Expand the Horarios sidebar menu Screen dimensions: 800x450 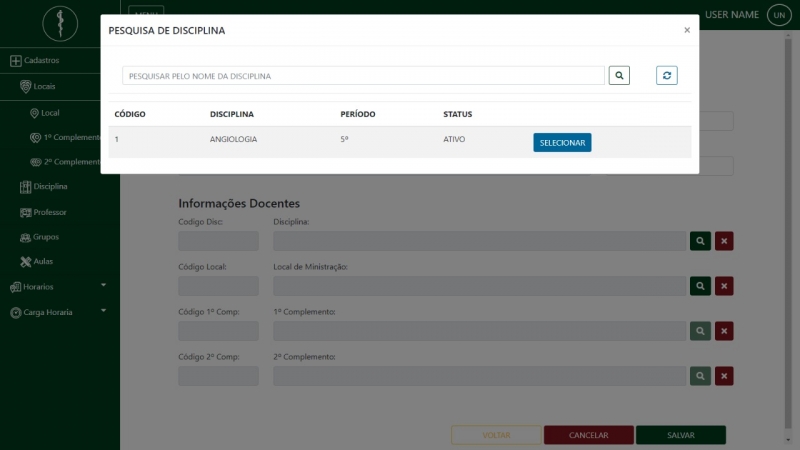(58, 286)
